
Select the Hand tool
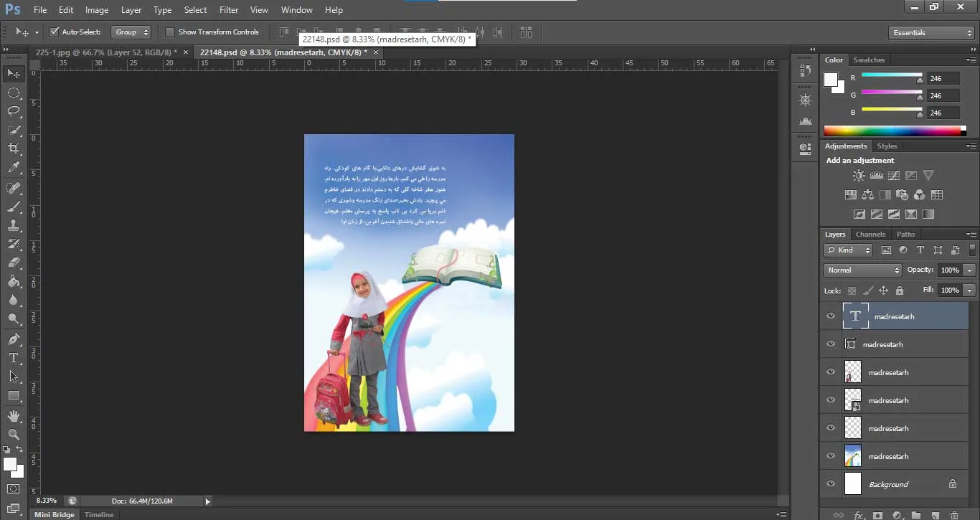(x=14, y=415)
